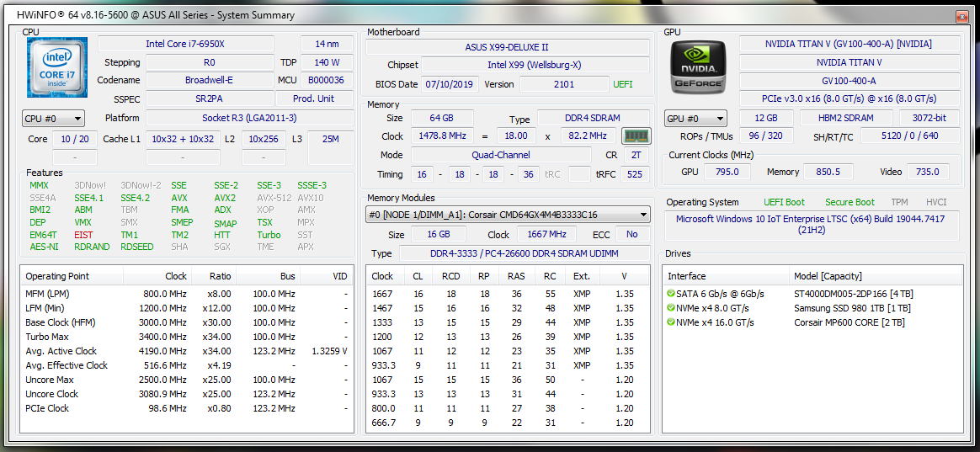Click the Broadwell-E codename field
The height and width of the screenshot is (452, 980).
209,80
